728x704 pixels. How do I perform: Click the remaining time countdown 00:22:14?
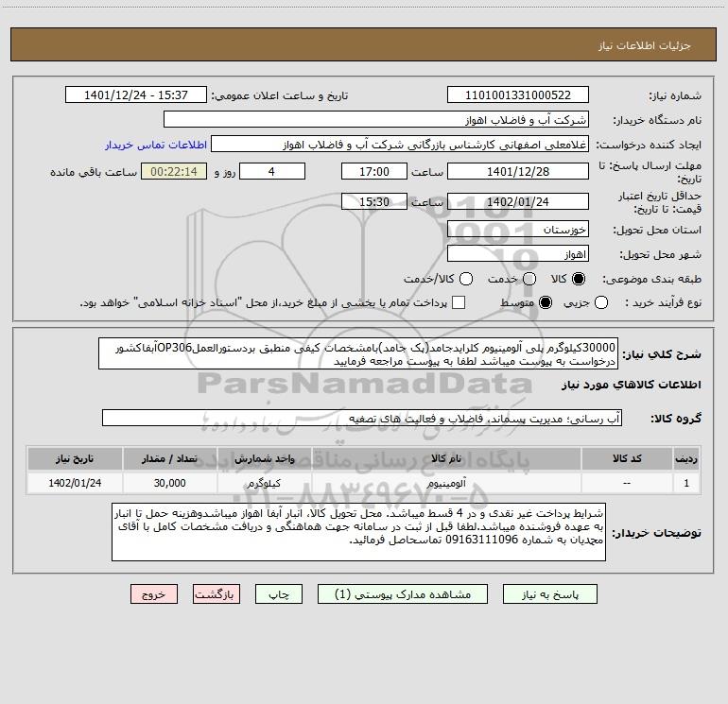[174, 171]
